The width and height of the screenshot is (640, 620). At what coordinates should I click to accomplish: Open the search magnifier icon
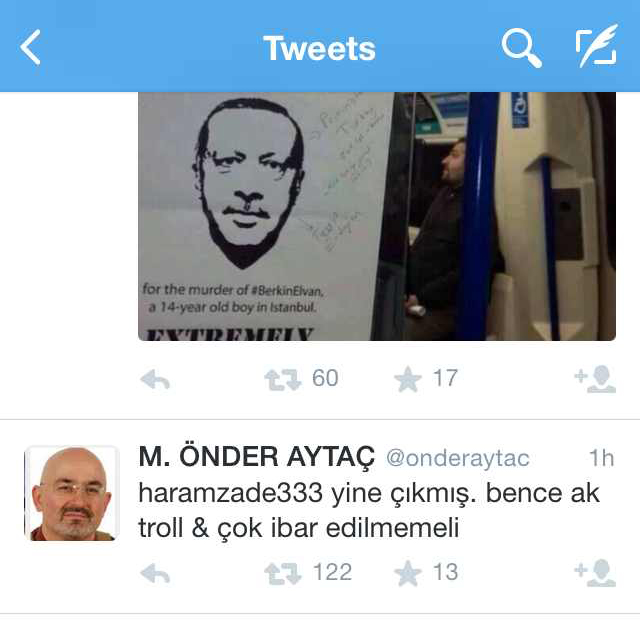click(521, 47)
